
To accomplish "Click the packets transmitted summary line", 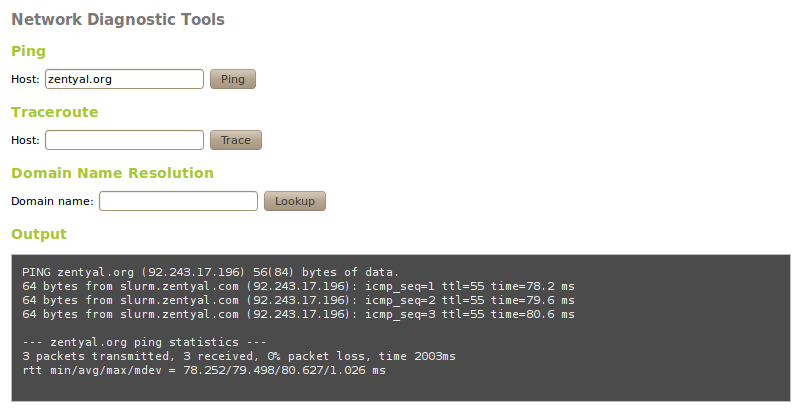I will click(x=238, y=356).
